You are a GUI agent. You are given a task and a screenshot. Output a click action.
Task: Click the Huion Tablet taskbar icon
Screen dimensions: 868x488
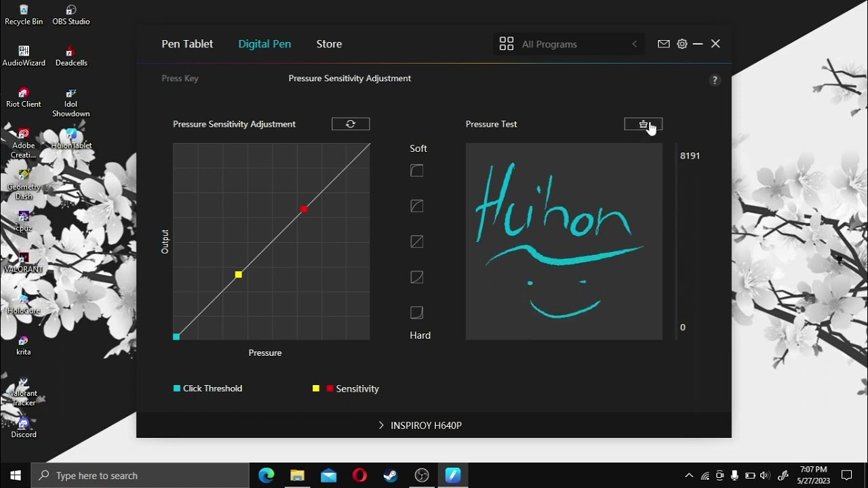click(453, 476)
